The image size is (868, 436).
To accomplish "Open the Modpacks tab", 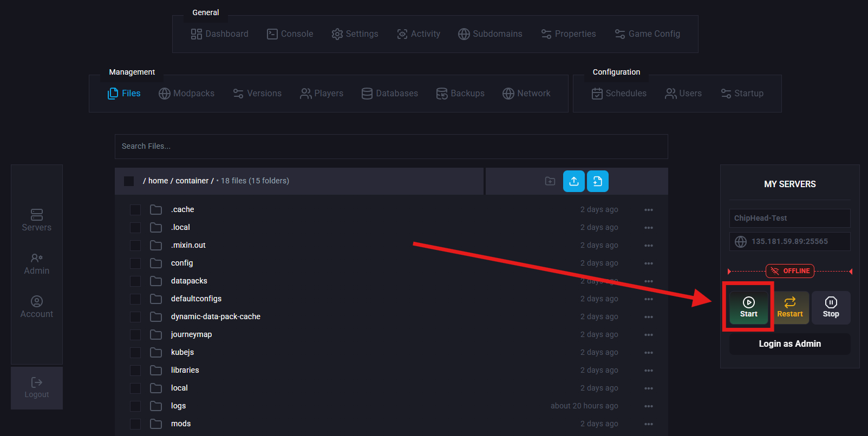I will [186, 94].
